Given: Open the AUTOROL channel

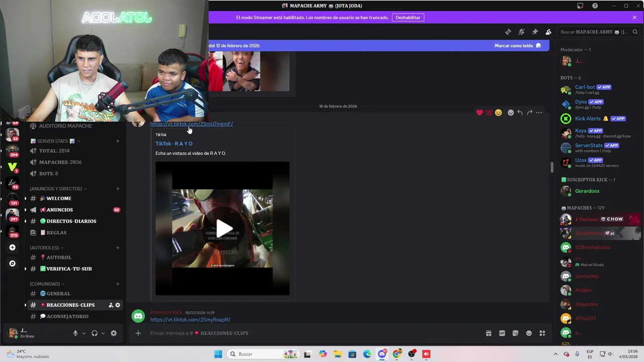Looking at the screenshot, I should (x=74, y=257).
